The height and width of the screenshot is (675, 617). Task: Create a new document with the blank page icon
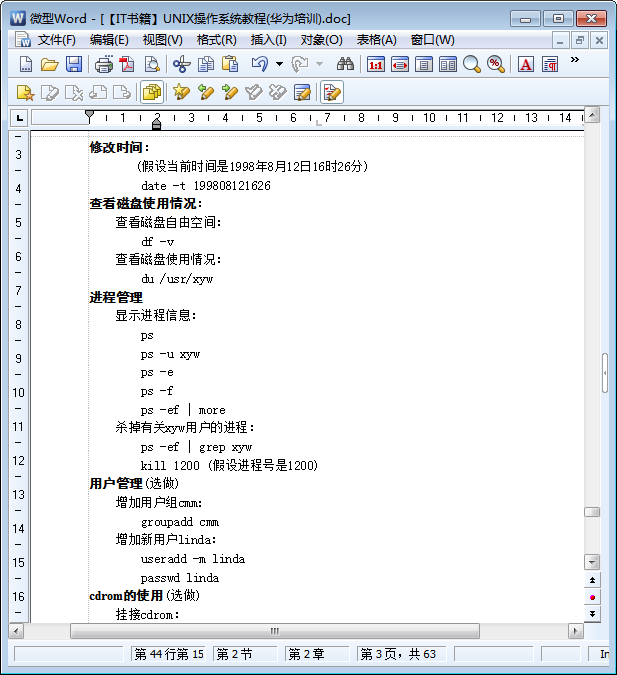26,65
